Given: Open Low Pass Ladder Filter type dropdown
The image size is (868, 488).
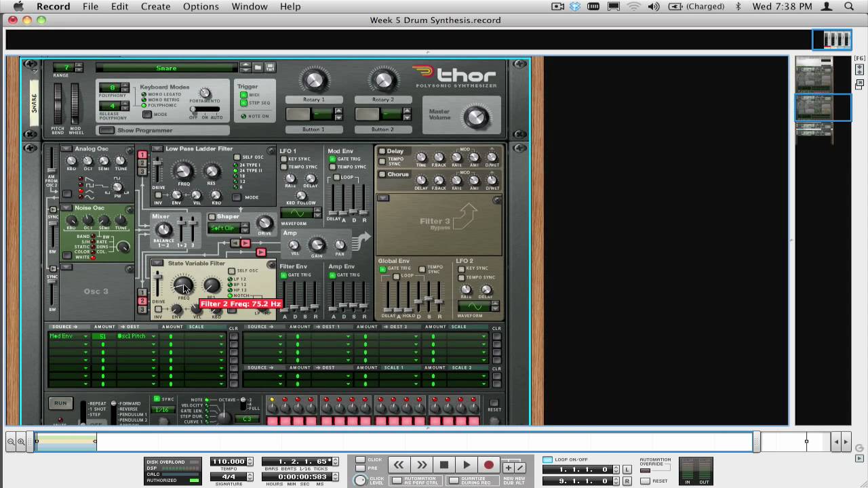Looking at the screenshot, I should (x=157, y=148).
